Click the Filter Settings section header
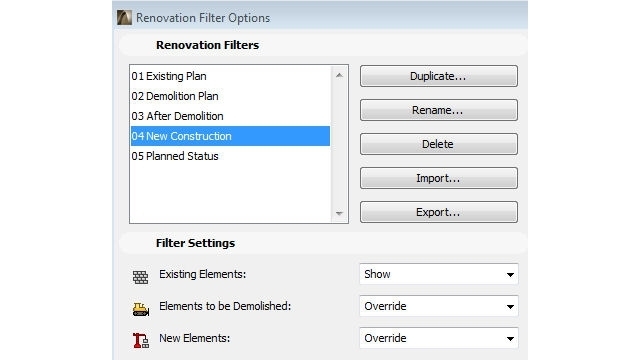Viewport: 640px width, 360px height. (195, 243)
